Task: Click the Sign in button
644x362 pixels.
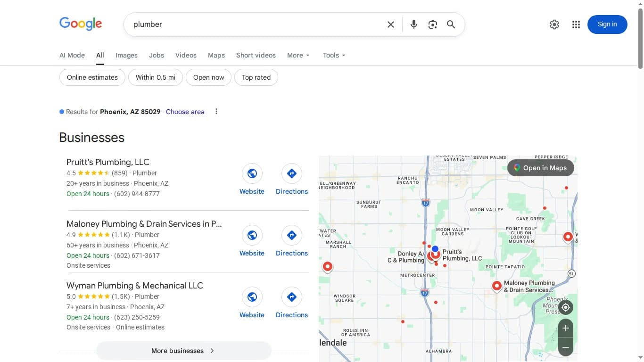Action: click(x=607, y=25)
